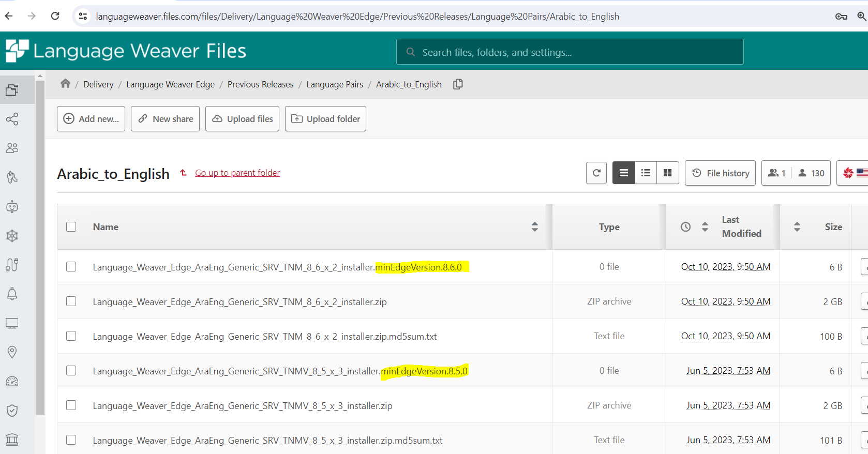Select the TNMV_8_5_x_3_installer.zip.md5sum.txt checkbox
868x454 pixels.
click(71, 440)
